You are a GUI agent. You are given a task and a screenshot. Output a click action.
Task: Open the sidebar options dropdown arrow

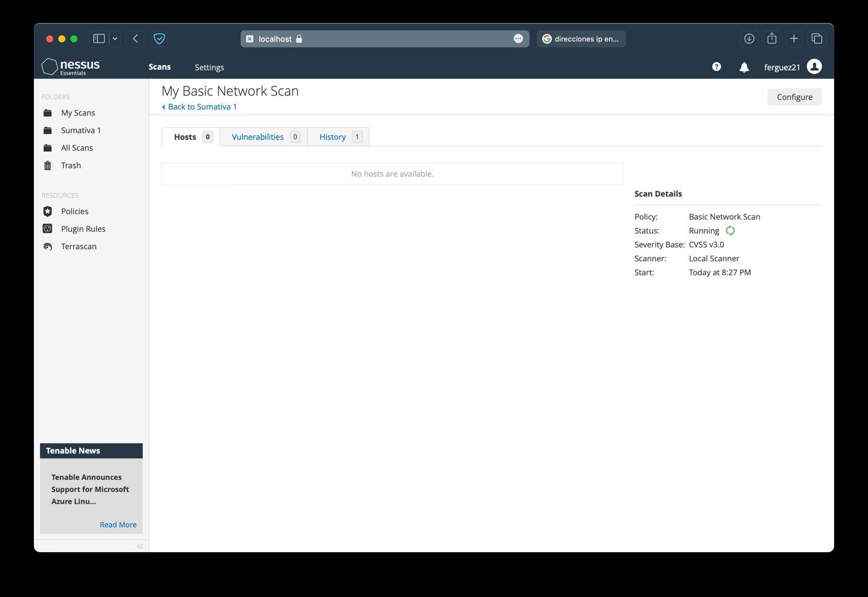pos(115,39)
